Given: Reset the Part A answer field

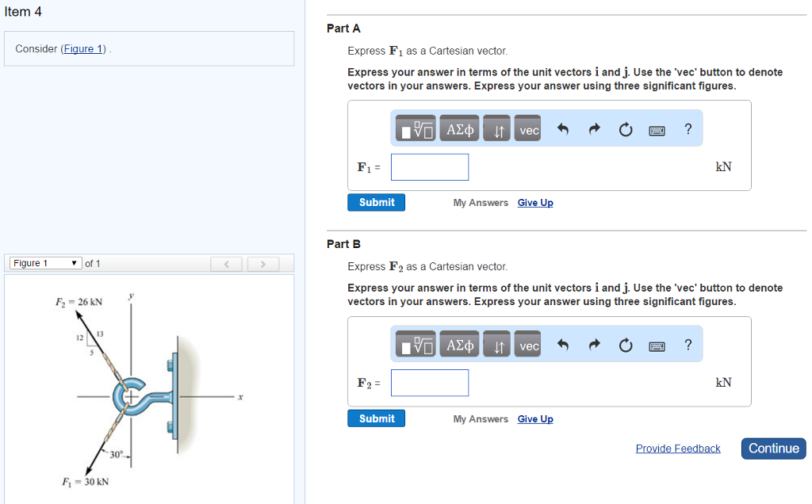Looking at the screenshot, I should [x=626, y=129].
